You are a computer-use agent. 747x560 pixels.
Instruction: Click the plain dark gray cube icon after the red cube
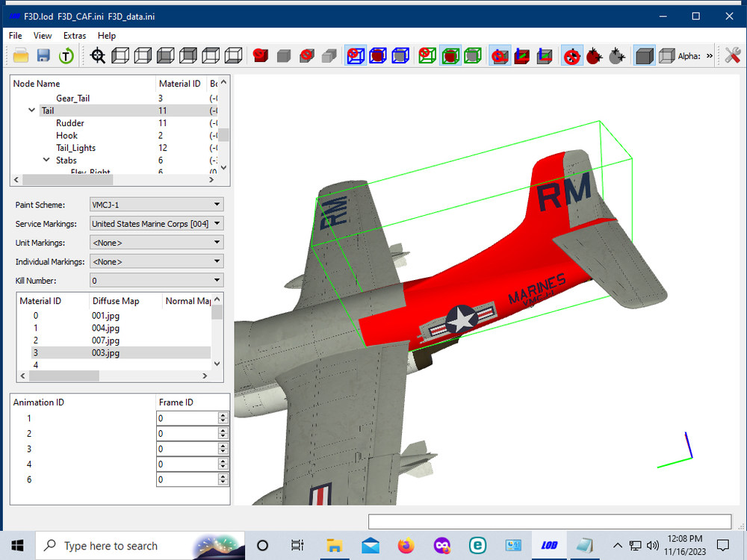[284, 56]
